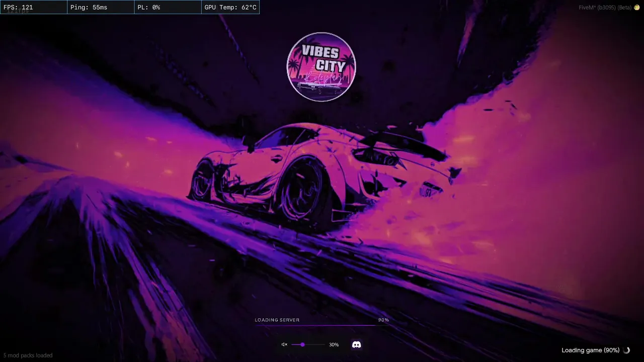This screenshot has height=362, width=644.
Task: Click the mute speaker icon
Action: (284, 344)
